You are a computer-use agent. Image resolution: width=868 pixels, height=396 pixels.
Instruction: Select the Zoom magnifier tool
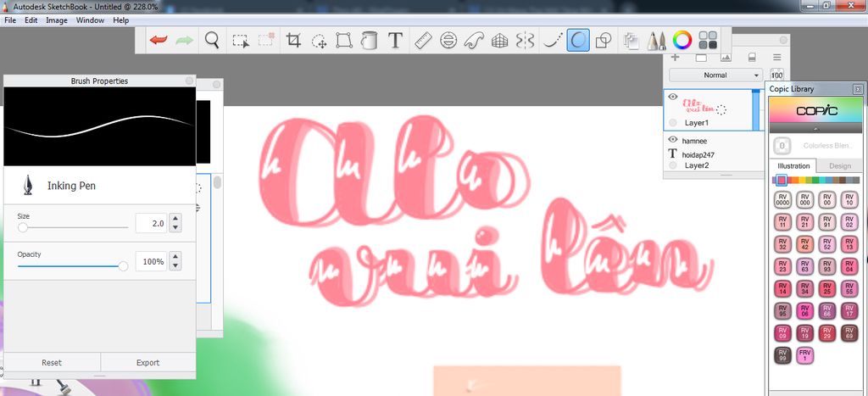click(x=212, y=41)
